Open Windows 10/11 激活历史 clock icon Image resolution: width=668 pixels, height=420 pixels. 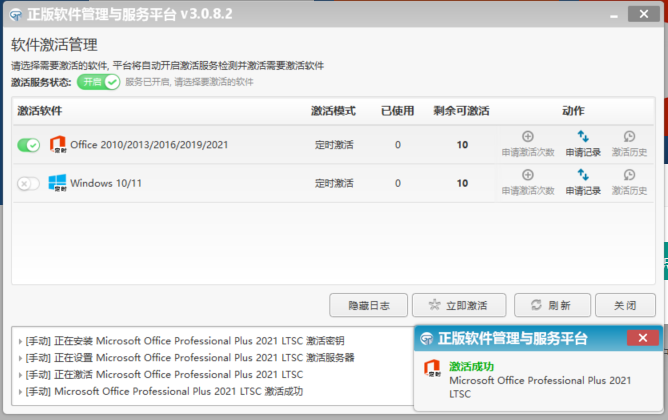click(x=629, y=175)
